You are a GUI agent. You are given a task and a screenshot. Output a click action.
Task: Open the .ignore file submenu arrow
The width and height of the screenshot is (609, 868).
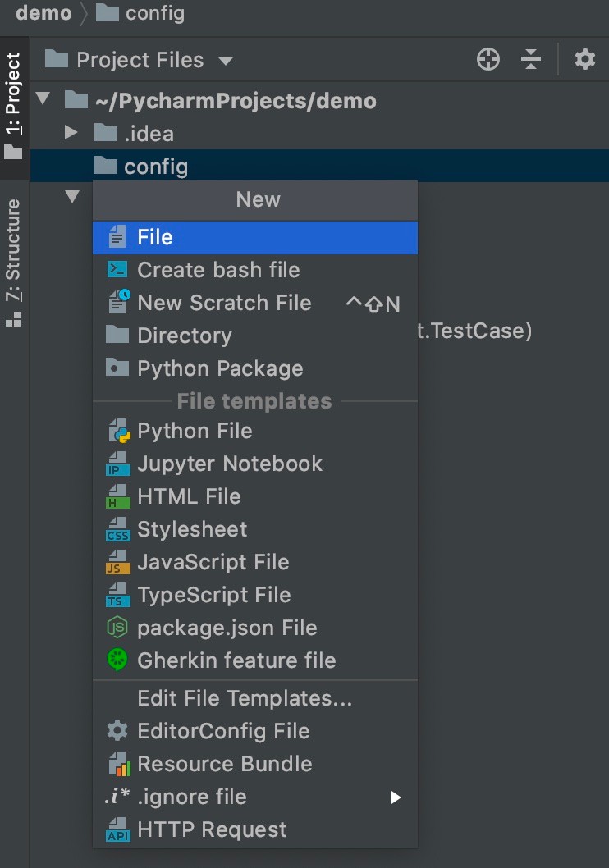click(396, 797)
